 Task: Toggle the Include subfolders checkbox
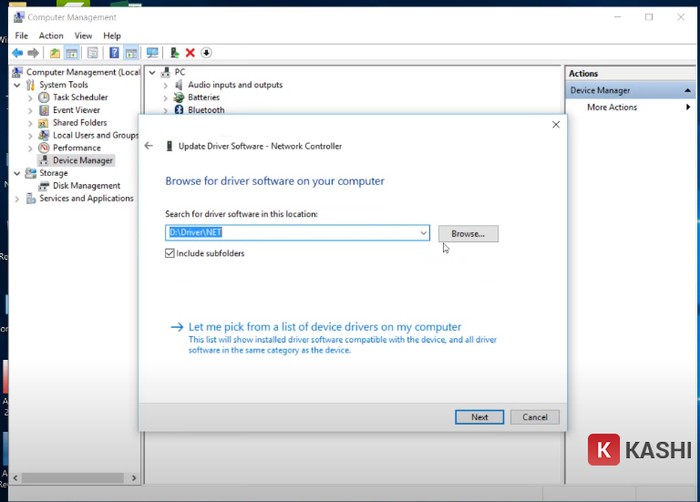click(170, 254)
